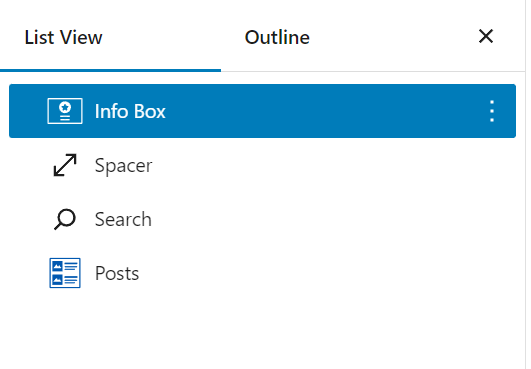Click the empty area below the Posts block
This screenshot has height=369, width=531.
[262, 333]
